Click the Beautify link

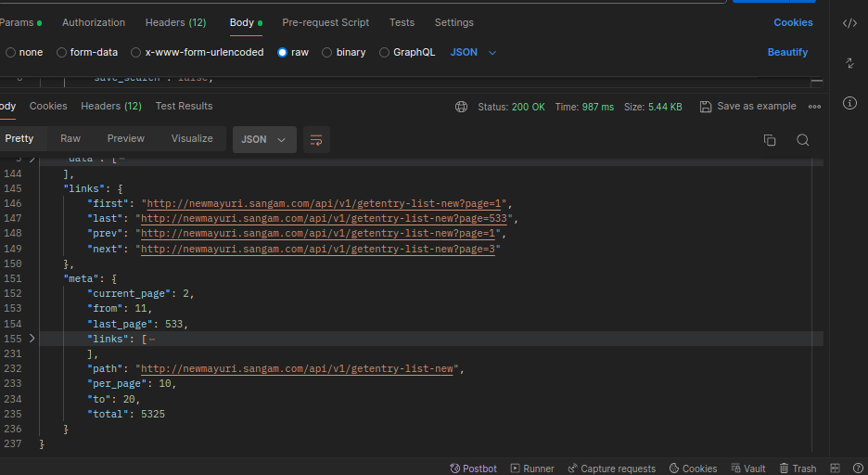[x=787, y=53]
